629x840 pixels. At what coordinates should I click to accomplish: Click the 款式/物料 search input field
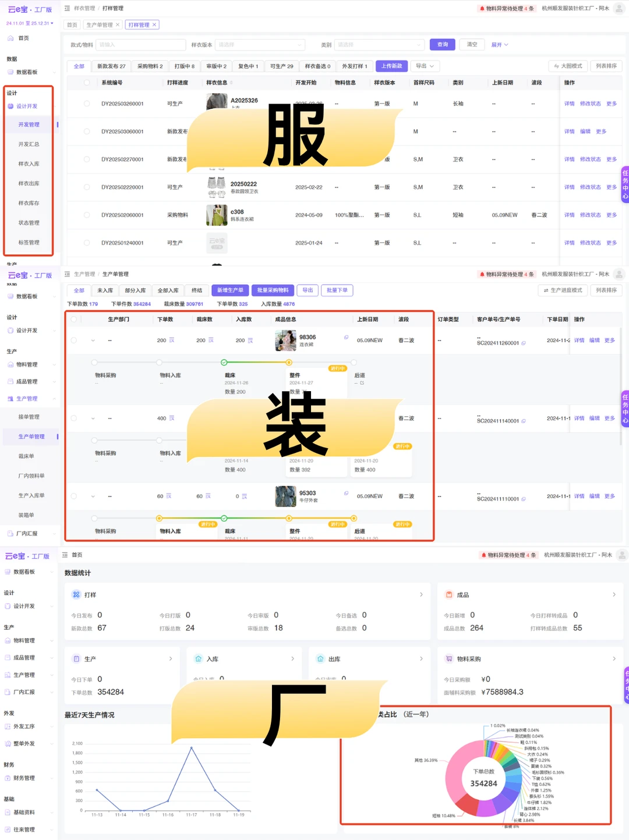(x=140, y=44)
